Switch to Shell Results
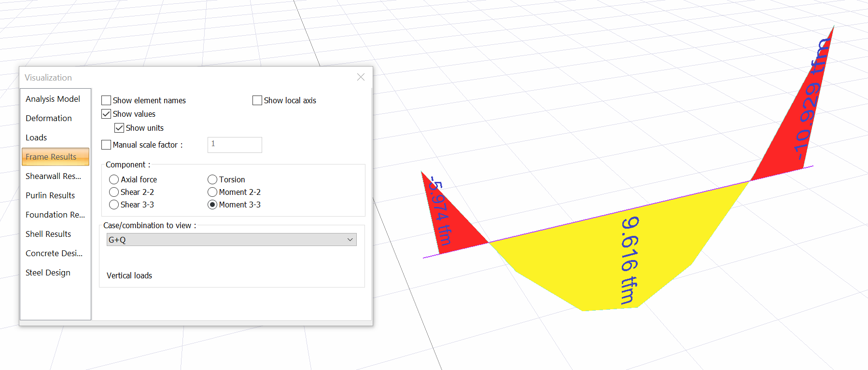 [48, 234]
